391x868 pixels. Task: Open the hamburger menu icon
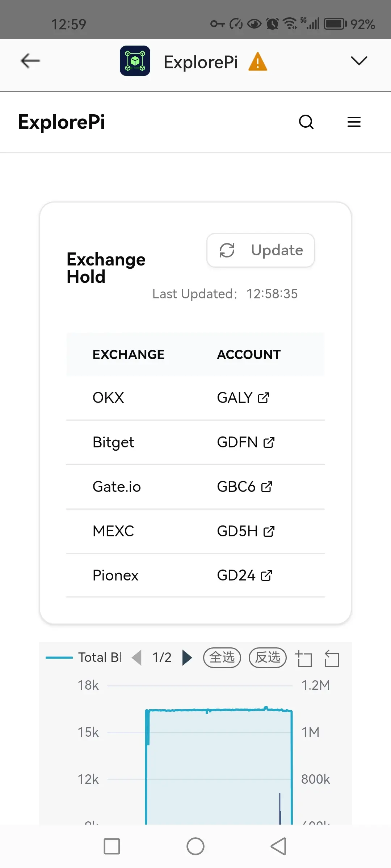354,122
